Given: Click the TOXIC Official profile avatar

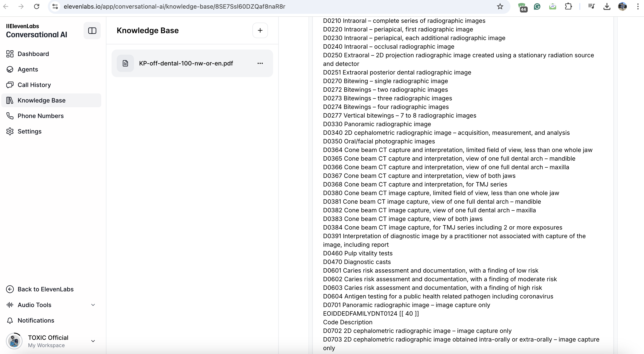Looking at the screenshot, I should click(x=14, y=341).
